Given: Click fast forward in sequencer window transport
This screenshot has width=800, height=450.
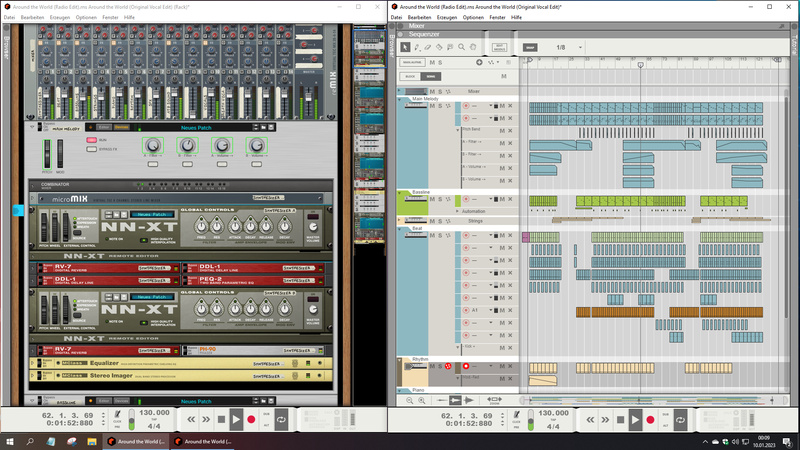Looking at the screenshot, I should pos(605,420).
